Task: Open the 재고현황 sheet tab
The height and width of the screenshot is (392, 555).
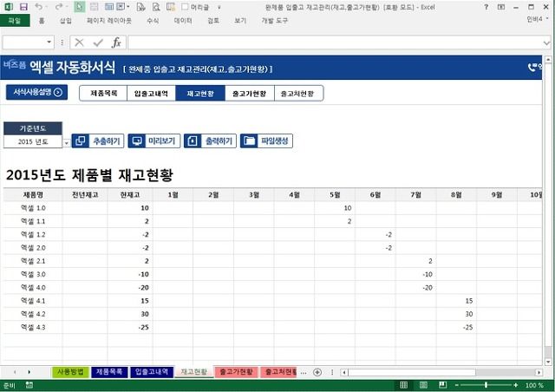Action: [194, 372]
